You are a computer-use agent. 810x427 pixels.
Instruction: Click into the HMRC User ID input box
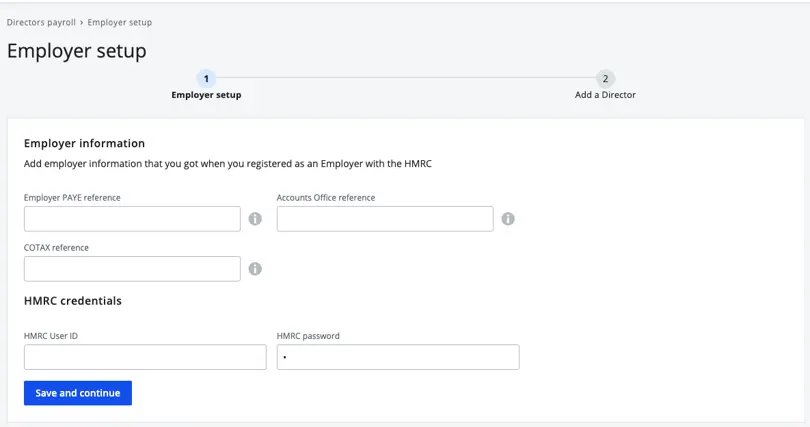pos(145,357)
